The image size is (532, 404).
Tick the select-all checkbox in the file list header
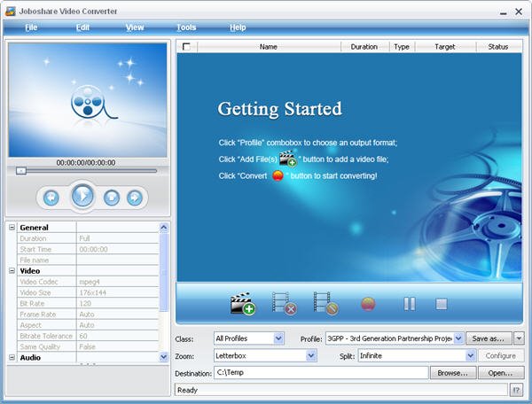point(186,47)
